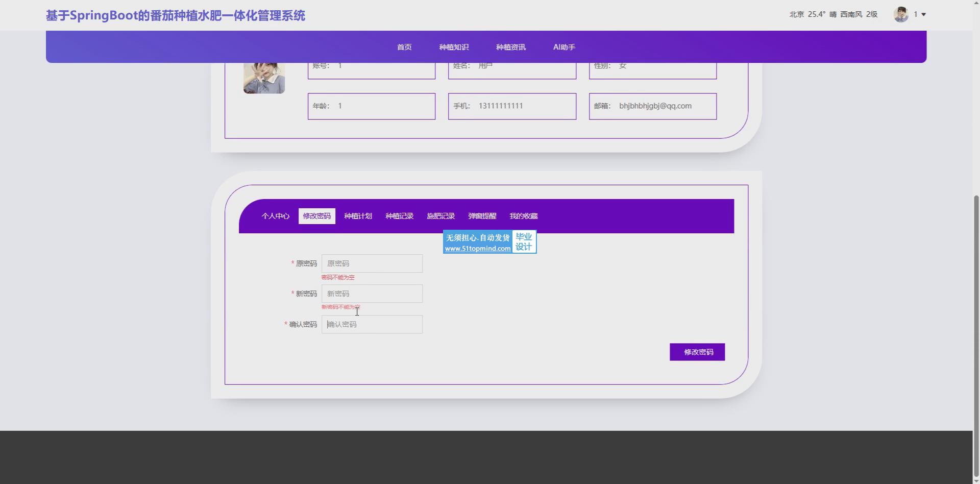The height and width of the screenshot is (484, 980).
Task: Focus the 确认密码 input field
Action: (x=372, y=324)
